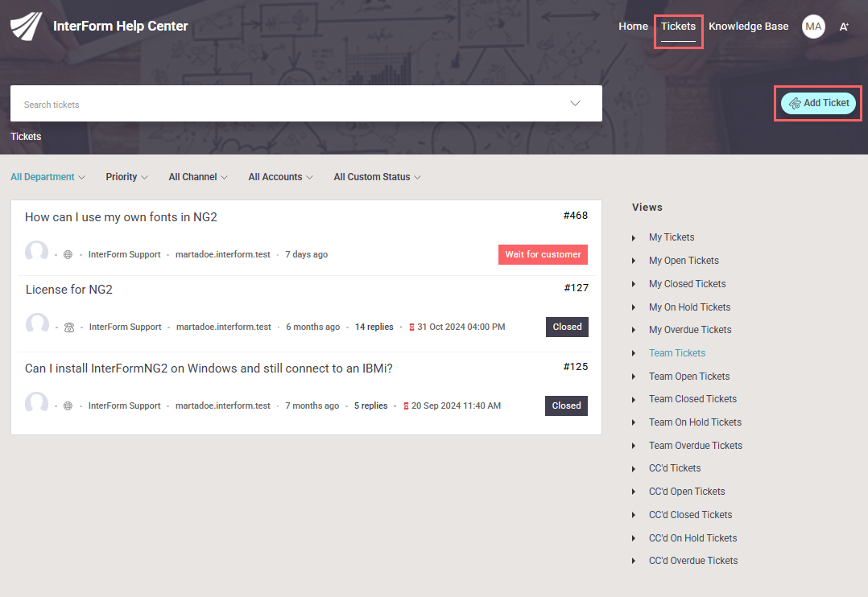Click 14 replies on ticket #127
This screenshot has height=597, width=868.
374,327
